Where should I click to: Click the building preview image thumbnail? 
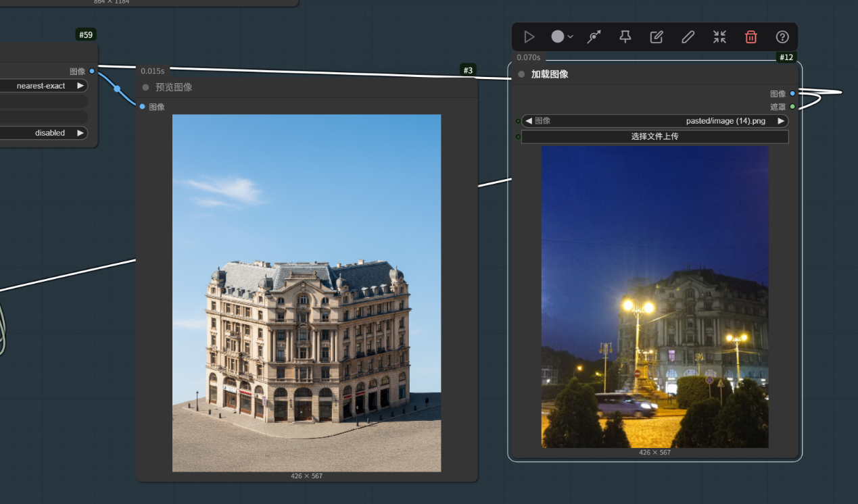[306, 293]
